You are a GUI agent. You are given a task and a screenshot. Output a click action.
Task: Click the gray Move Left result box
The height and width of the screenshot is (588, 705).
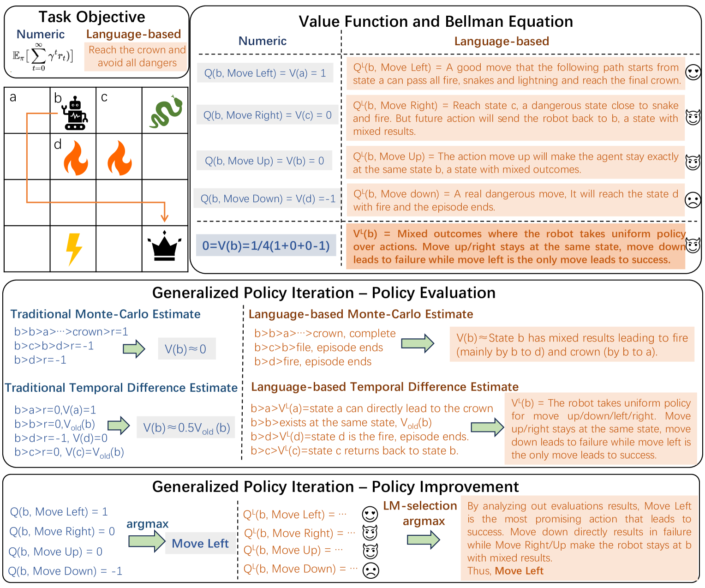tap(200, 543)
